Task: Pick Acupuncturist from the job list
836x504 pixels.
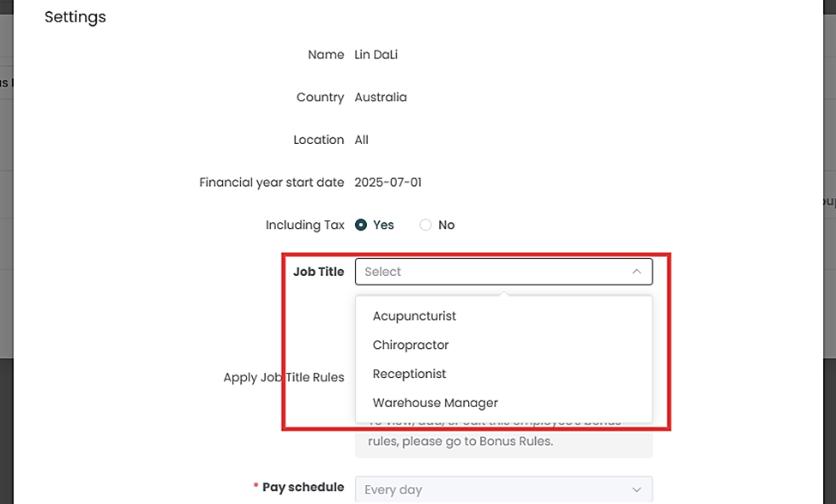Action: [414, 316]
